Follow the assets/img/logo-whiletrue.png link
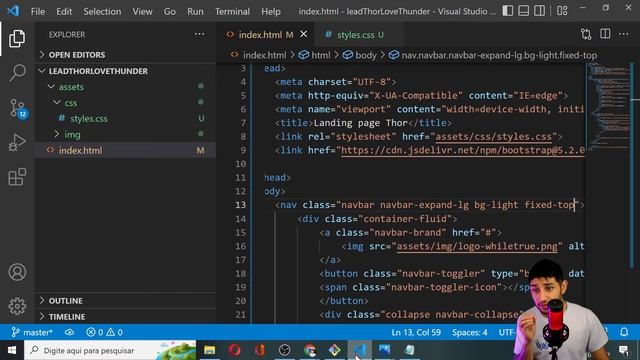 pyautogui.click(x=477, y=246)
